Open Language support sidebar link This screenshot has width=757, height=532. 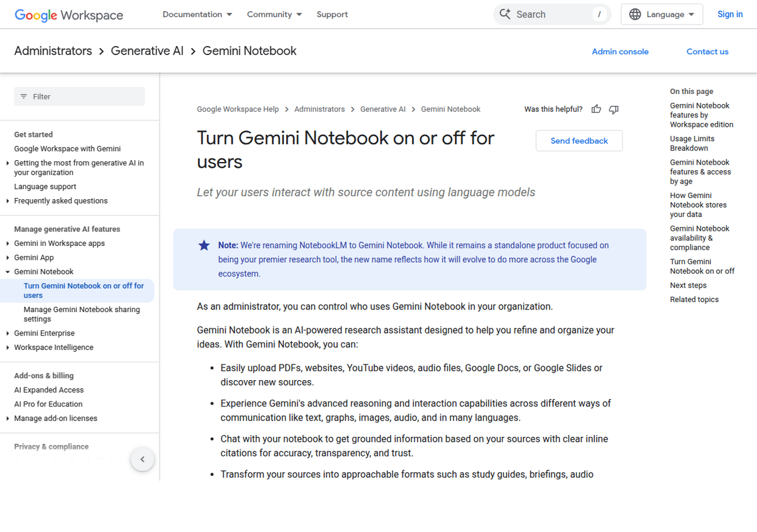[x=45, y=187]
